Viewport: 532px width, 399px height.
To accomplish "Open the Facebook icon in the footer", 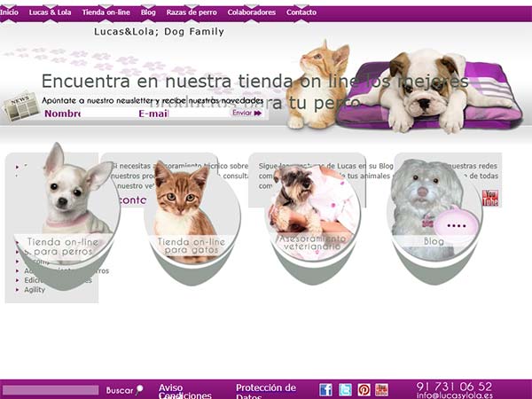I will coord(325,389).
